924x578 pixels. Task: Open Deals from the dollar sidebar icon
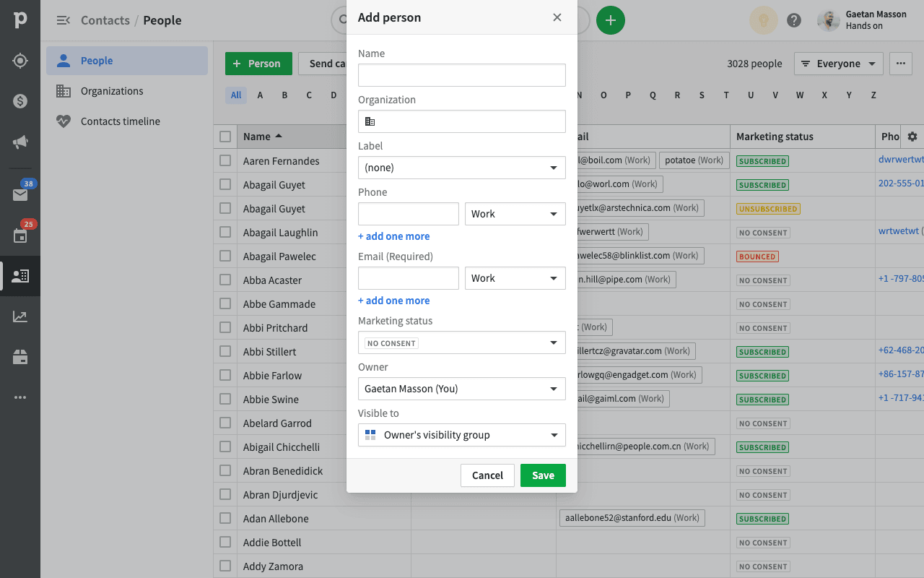(20, 101)
